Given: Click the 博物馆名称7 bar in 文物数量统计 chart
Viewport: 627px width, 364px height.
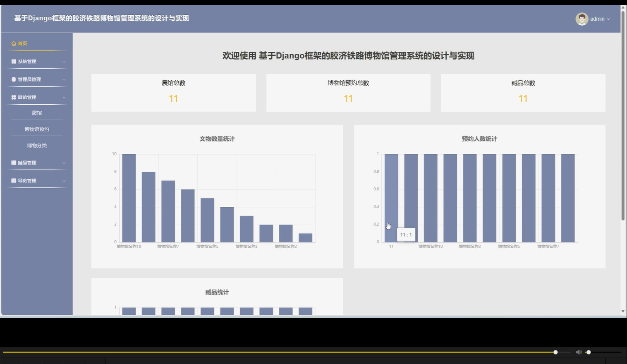Looking at the screenshot, I should click(168, 211).
